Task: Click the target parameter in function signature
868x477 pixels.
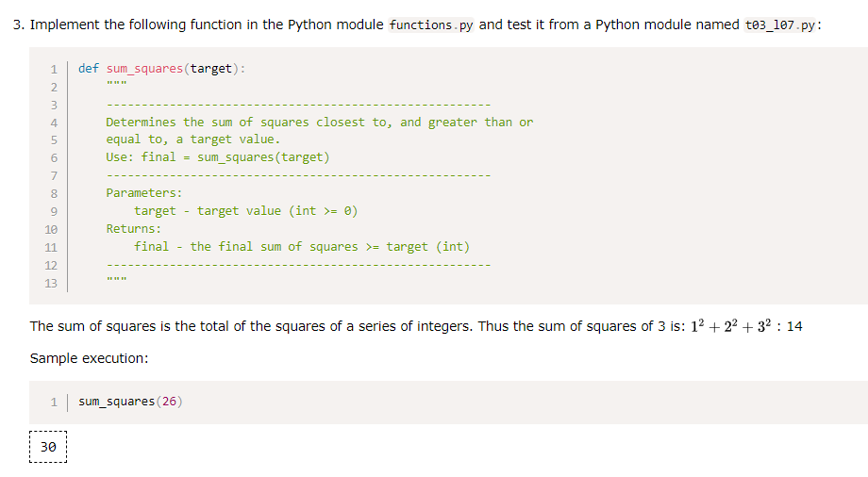Action: (x=211, y=69)
